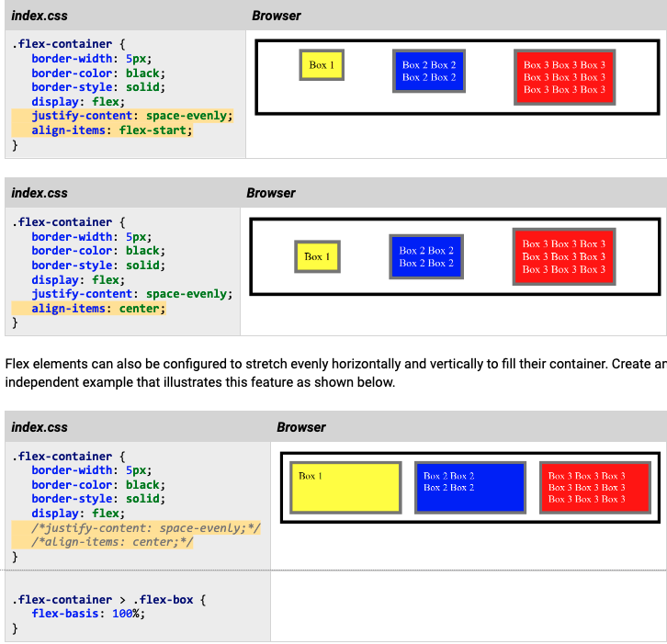Select blue Box 2 in the center-aligned example
Screen dimensions: 667x644
[425, 256]
